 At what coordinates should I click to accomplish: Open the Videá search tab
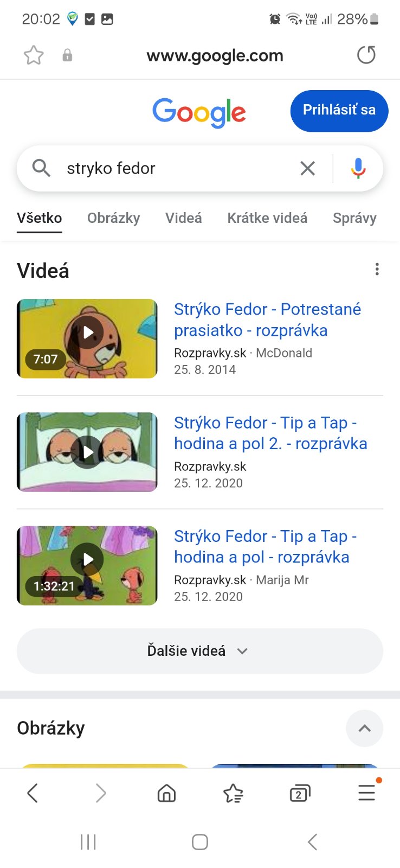point(184,218)
